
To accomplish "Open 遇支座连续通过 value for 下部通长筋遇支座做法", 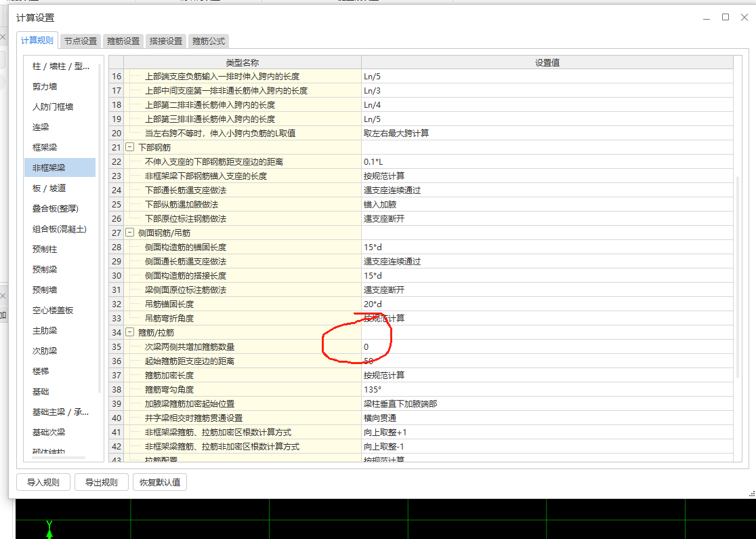I will [547, 190].
